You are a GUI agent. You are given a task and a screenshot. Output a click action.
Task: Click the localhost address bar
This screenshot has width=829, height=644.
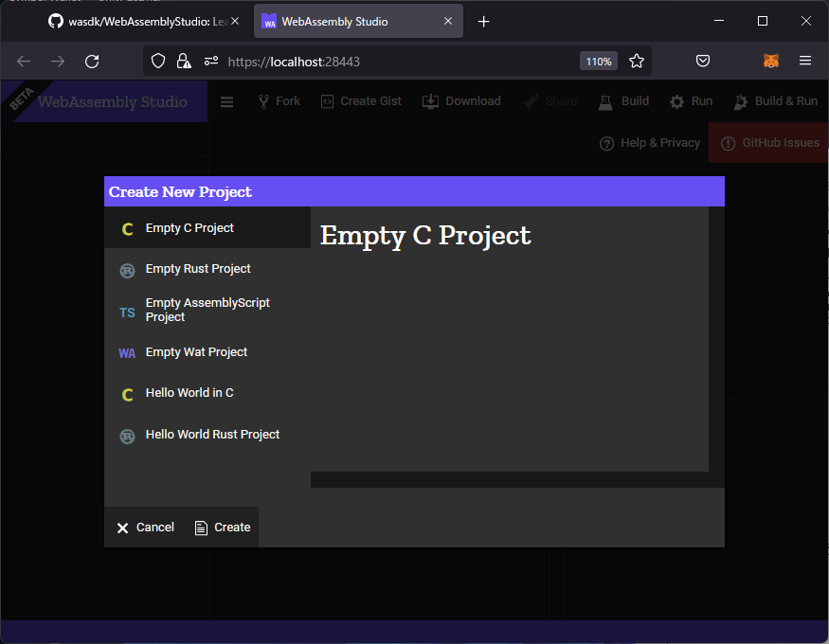(398, 62)
